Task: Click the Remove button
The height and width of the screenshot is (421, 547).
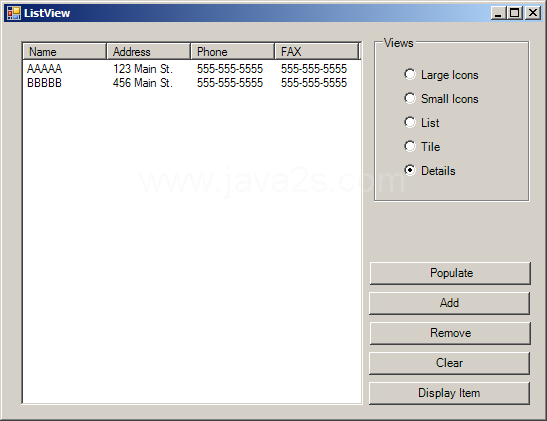Action: (x=450, y=333)
